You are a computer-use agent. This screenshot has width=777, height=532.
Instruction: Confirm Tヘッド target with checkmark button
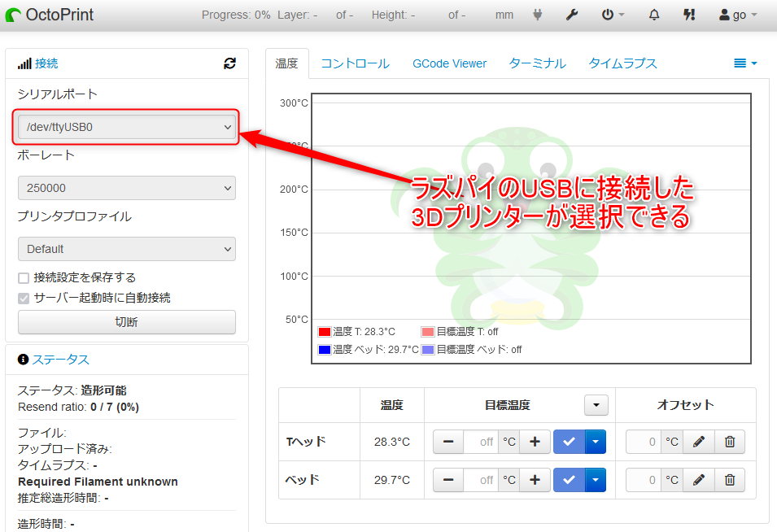569,442
